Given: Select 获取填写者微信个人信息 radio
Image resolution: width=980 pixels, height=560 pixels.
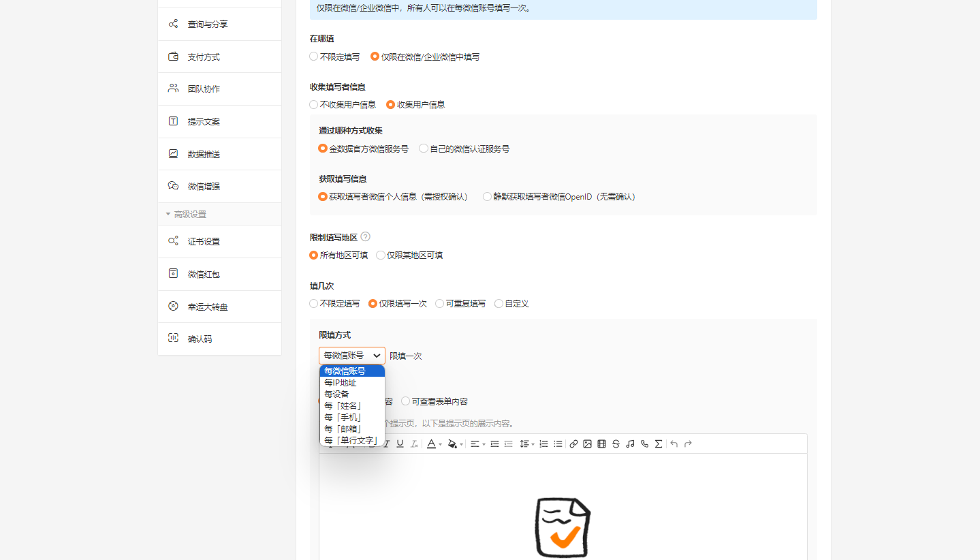Looking at the screenshot, I should [x=323, y=196].
